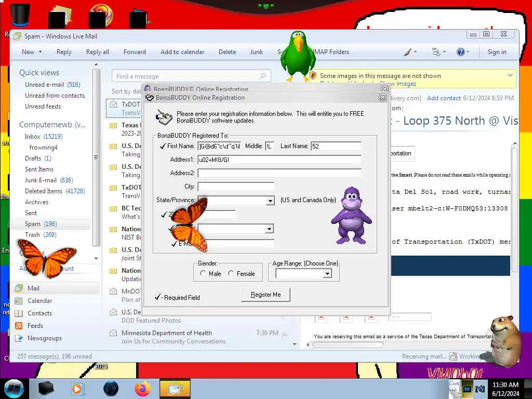The image size is (532, 399).
Task: Open the State/Province dropdown
Action: coord(270,201)
